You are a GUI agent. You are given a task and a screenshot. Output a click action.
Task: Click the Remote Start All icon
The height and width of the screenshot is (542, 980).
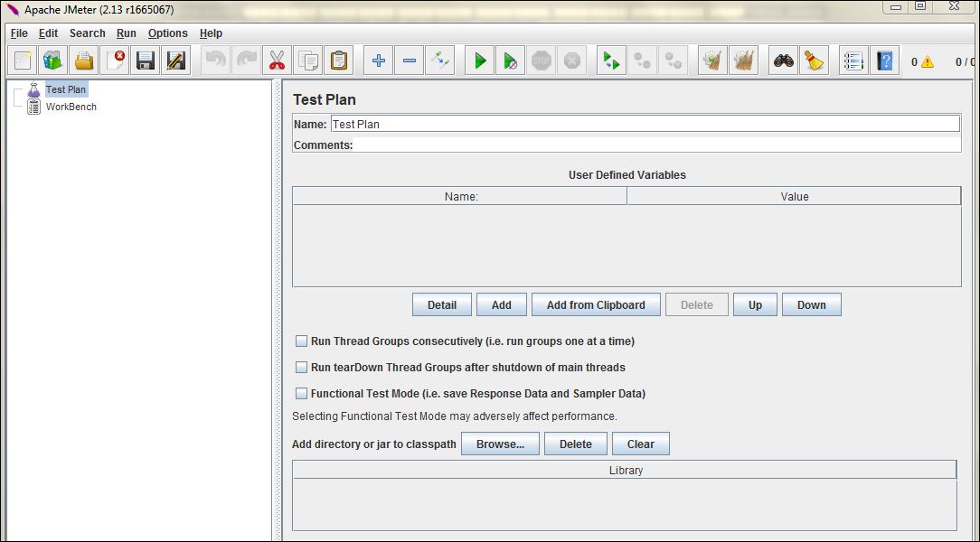(610, 60)
